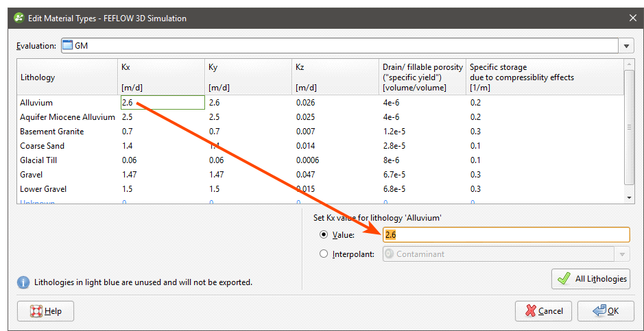The image size is (644, 331).
Task: Select the Kx cell for Alluvium
Action: point(162,103)
